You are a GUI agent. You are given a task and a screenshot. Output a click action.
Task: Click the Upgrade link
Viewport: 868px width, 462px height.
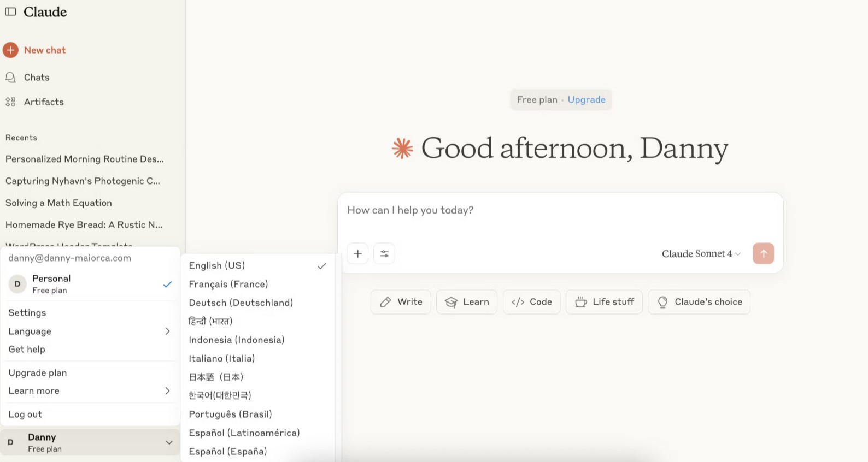point(586,100)
